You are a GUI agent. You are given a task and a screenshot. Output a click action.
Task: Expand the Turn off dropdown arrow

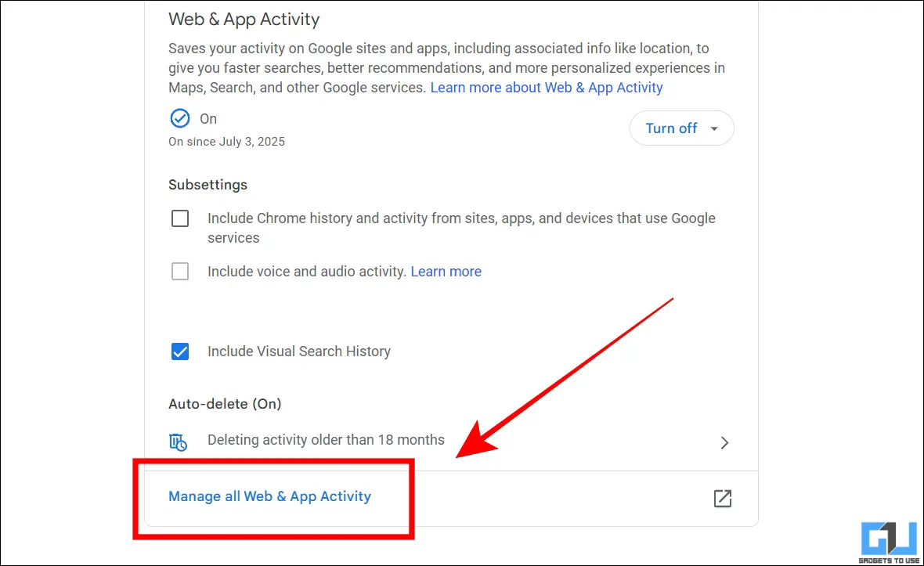pos(714,128)
